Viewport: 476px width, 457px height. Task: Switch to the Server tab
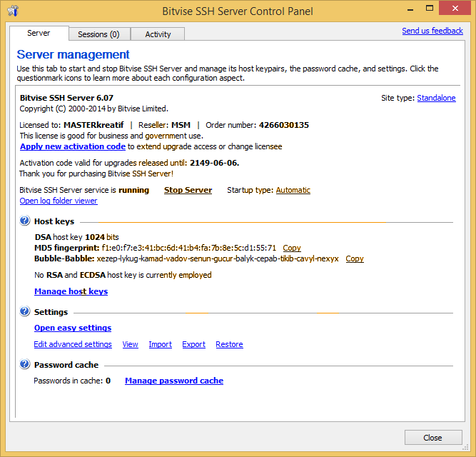click(x=39, y=33)
